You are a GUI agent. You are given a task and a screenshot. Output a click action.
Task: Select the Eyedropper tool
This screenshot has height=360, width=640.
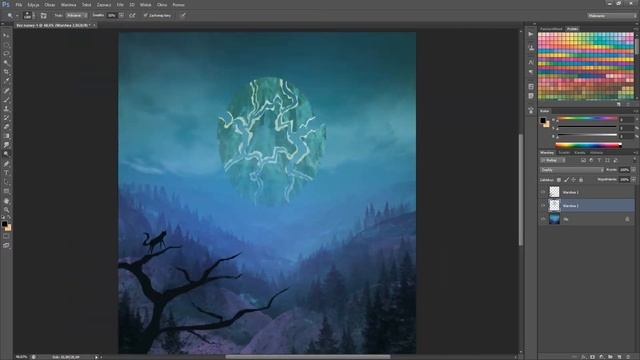click(6, 81)
